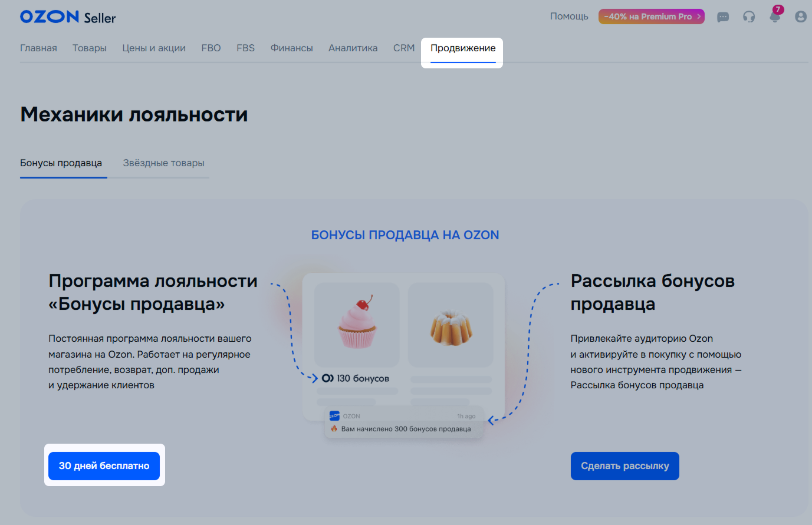Click the cupcake product thumbnail

click(x=357, y=325)
